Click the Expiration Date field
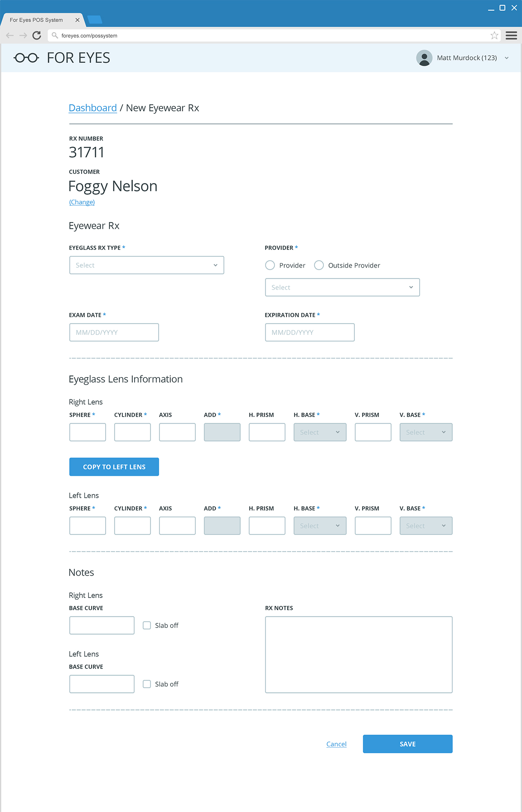The width and height of the screenshot is (522, 812). [x=310, y=332]
